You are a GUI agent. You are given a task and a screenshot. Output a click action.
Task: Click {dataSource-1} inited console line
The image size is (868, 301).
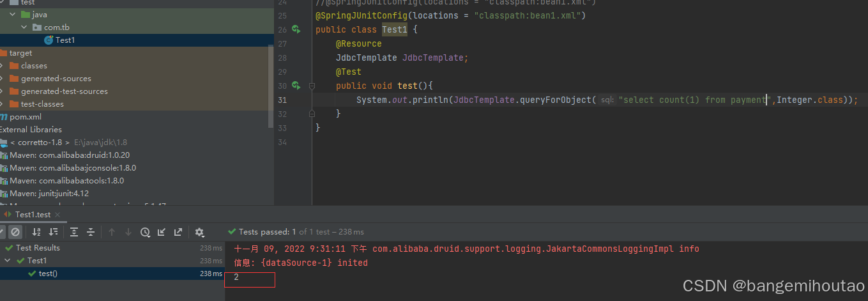point(301,263)
